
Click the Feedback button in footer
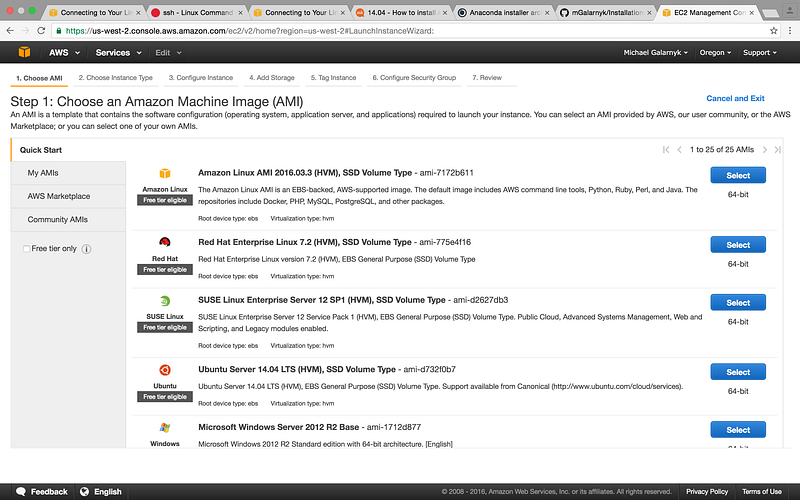click(x=42, y=491)
